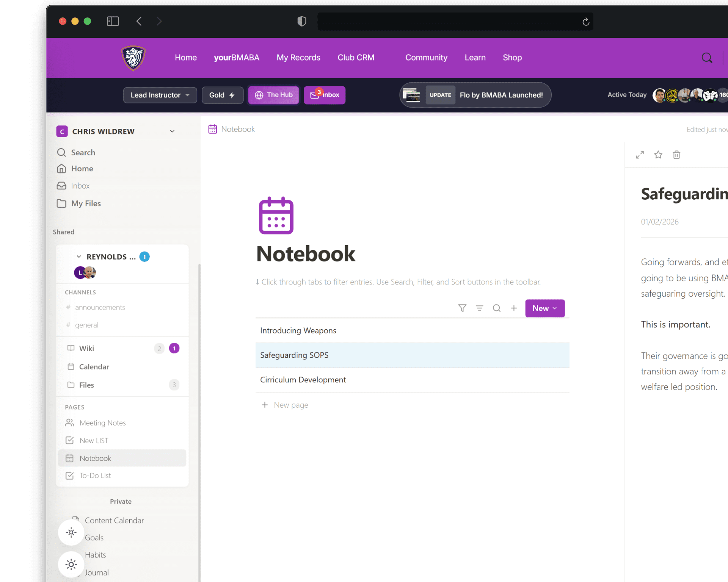Click the plus icon in the notebook toolbar
The width and height of the screenshot is (728, 582).
click(514, 308)
